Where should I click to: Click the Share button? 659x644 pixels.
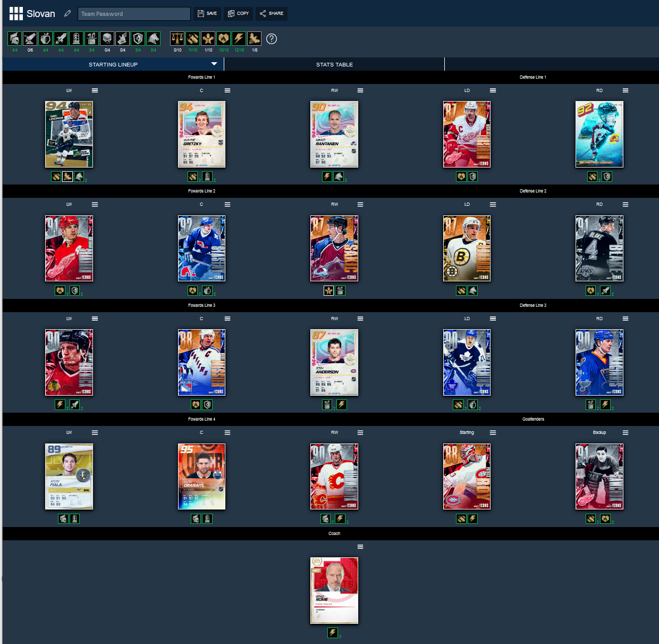point(272,13)
